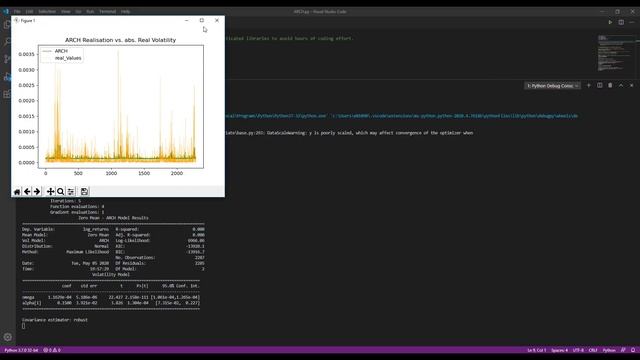Click the plot title ARCH Realisation
Viewport: 640px width, 360px height.
120,40
